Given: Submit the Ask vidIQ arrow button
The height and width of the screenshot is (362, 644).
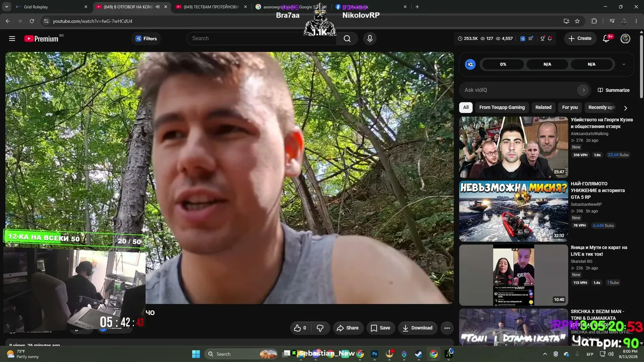Looking at the screenshot, I should click(x=584, y=90).
